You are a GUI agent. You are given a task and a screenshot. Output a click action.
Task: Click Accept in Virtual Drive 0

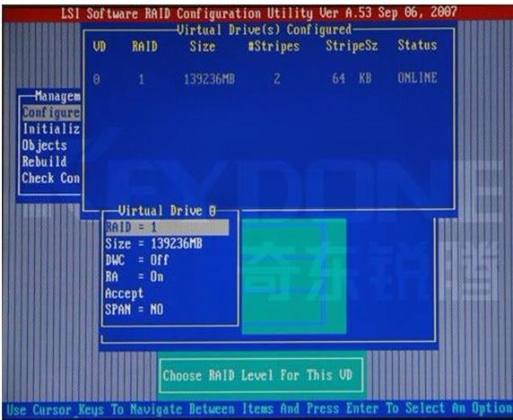tap(124, 293)
